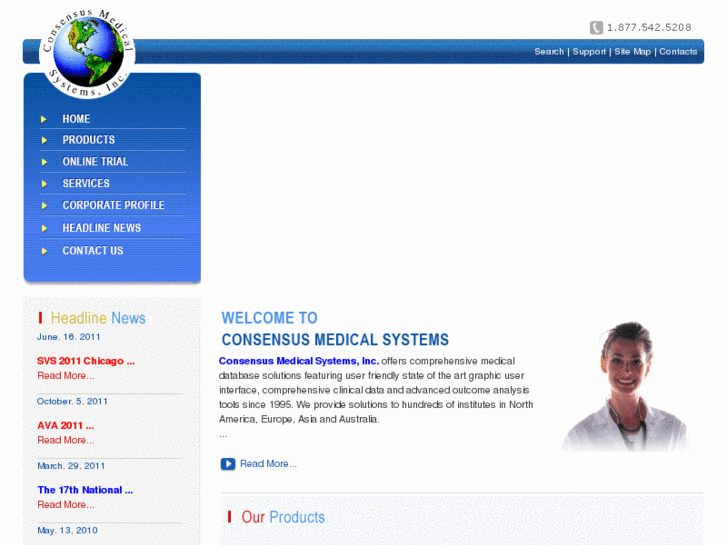Image resolution: width=727 pixels, height=545 pixels.
Task: Go to ONLINE TRIAL page
Action: click(95, 161)
